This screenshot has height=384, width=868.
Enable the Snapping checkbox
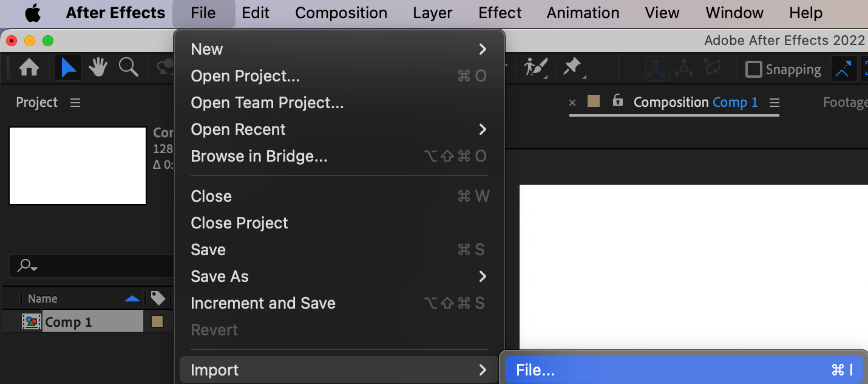753,69
